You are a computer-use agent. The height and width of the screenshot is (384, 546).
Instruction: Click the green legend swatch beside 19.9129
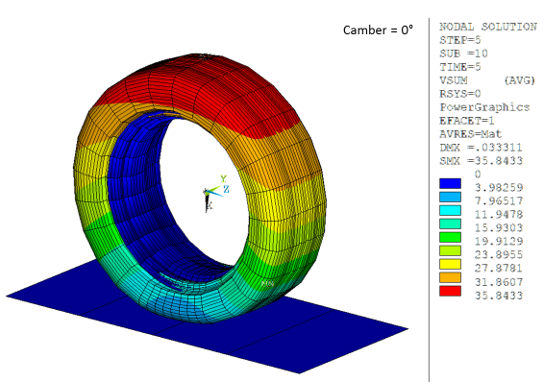[450, 237]
